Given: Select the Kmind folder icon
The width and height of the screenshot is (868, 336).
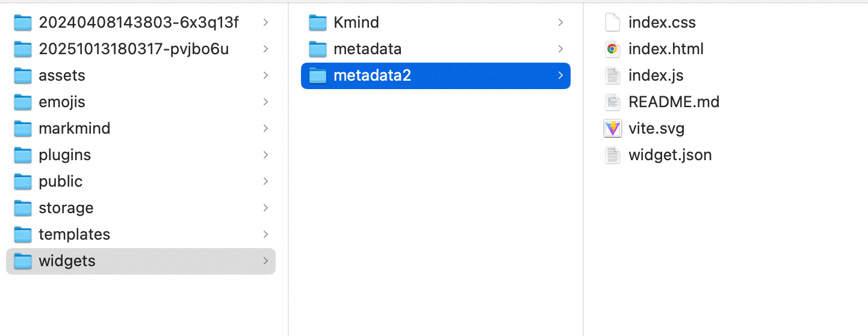Looking at the screenshot, I should click(x=317, y=23).
